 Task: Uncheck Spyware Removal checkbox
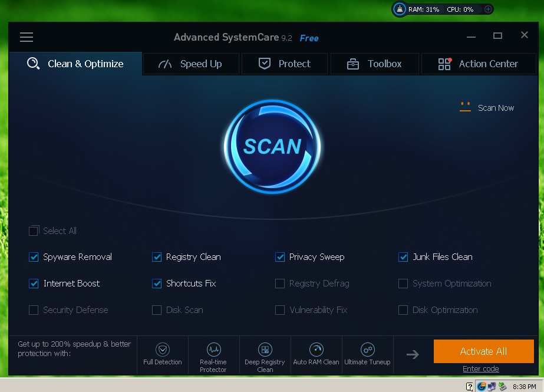coord(34,257)
